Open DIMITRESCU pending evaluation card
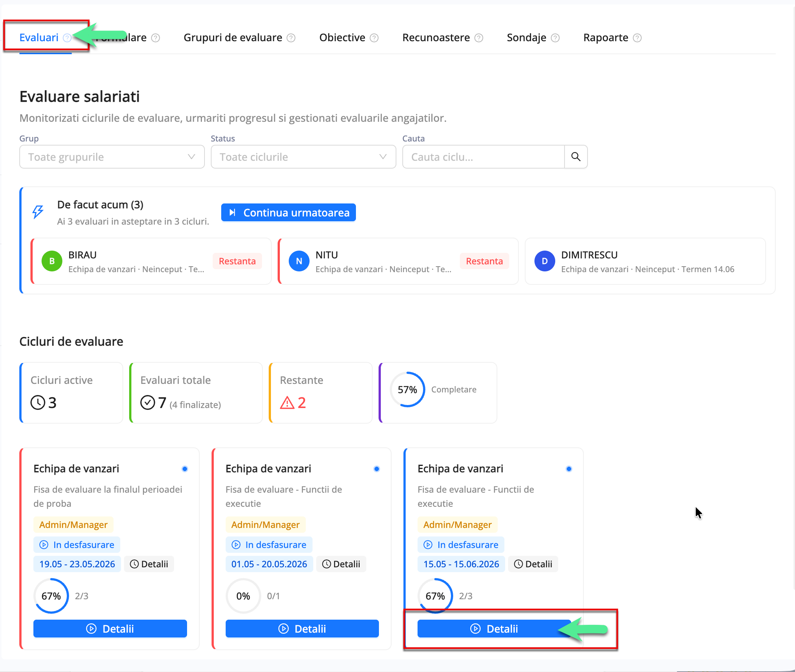Image resolution: width=795 pixels, height=672 pixels. (x=645, y=261)
